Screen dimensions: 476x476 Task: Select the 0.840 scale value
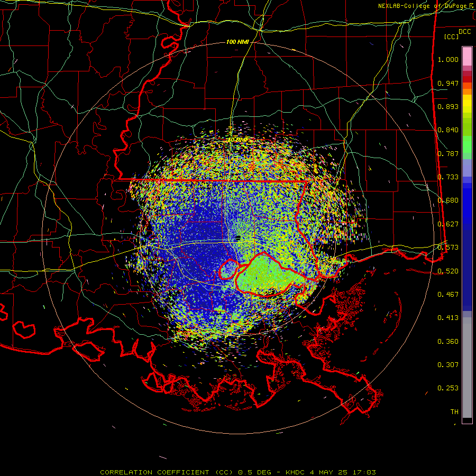pyautogui.click(x=448, y=130)
